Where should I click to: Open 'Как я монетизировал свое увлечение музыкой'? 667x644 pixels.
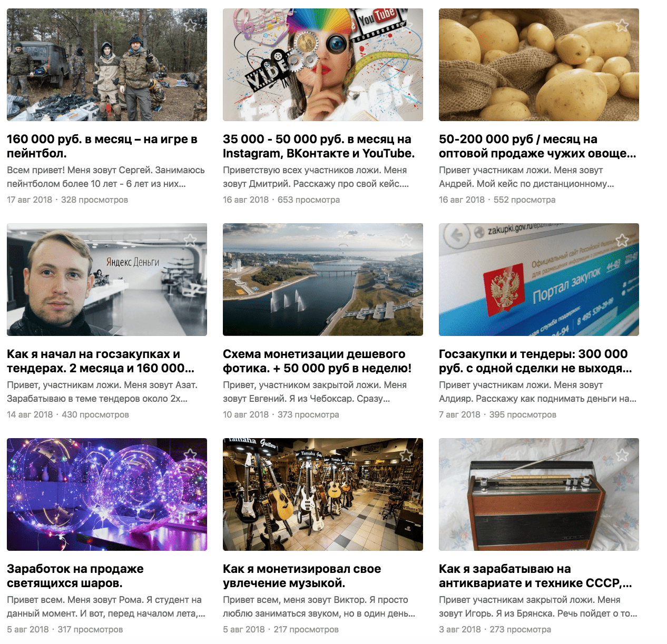point(302,576)
